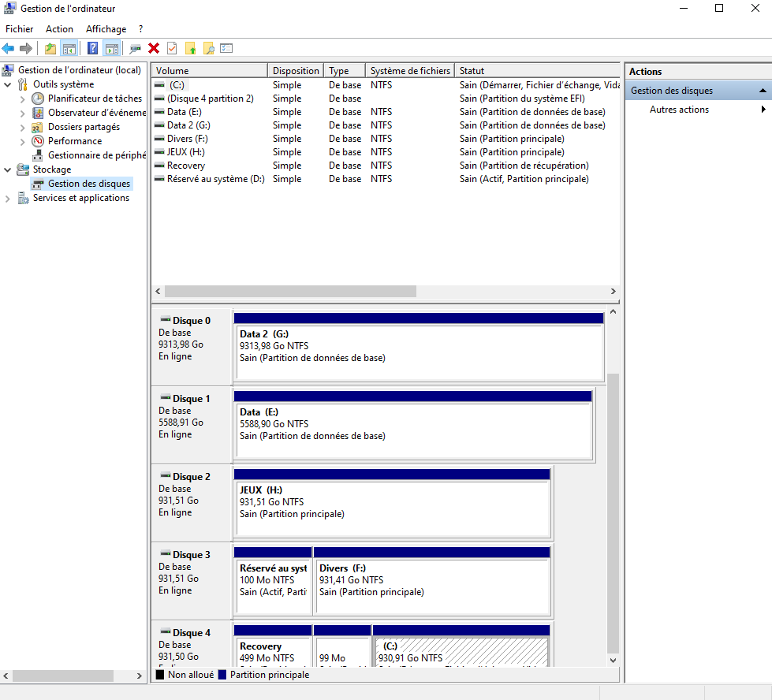
Task: Collapse the Gestion des disques actions section
Action: point(763,91)
